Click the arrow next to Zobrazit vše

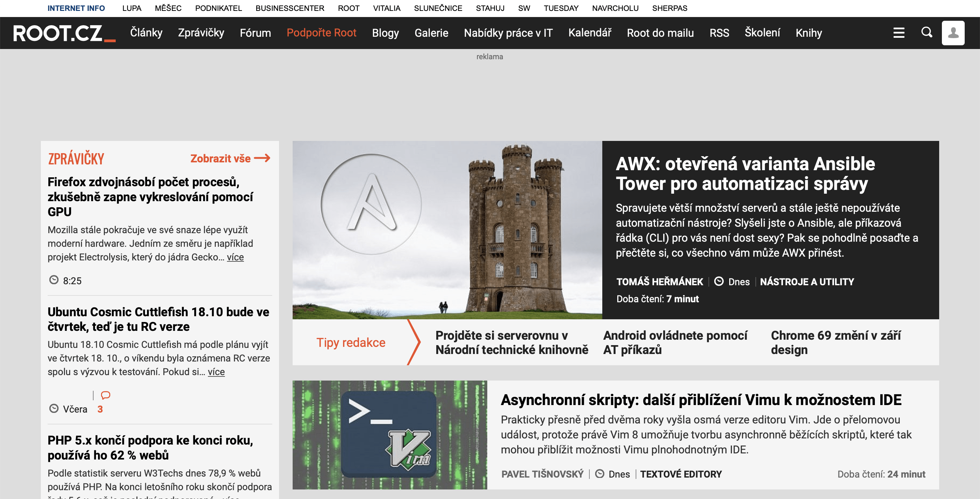pyautogui.click(x=262, y=158)
